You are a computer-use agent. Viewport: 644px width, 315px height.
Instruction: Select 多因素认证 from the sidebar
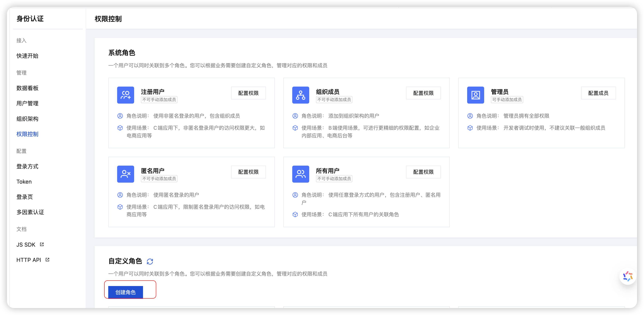(x=30, y=212)
